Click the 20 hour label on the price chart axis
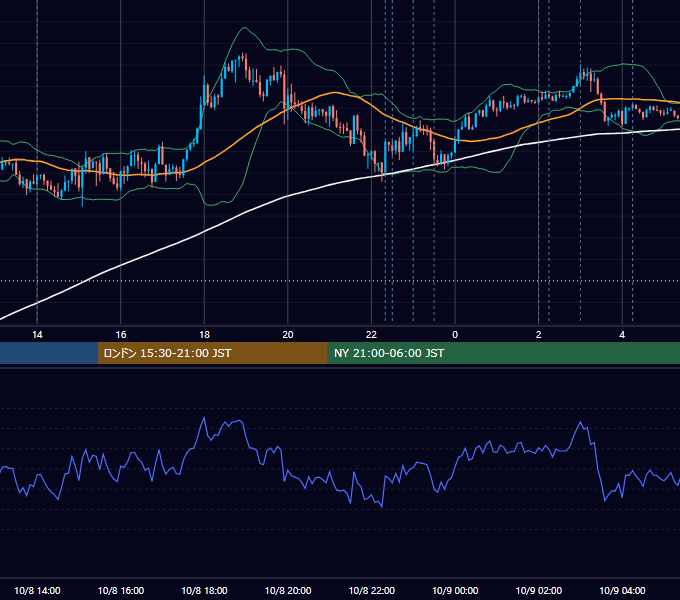The height and width of the screenshot is (600, 680). coord(288,335)
